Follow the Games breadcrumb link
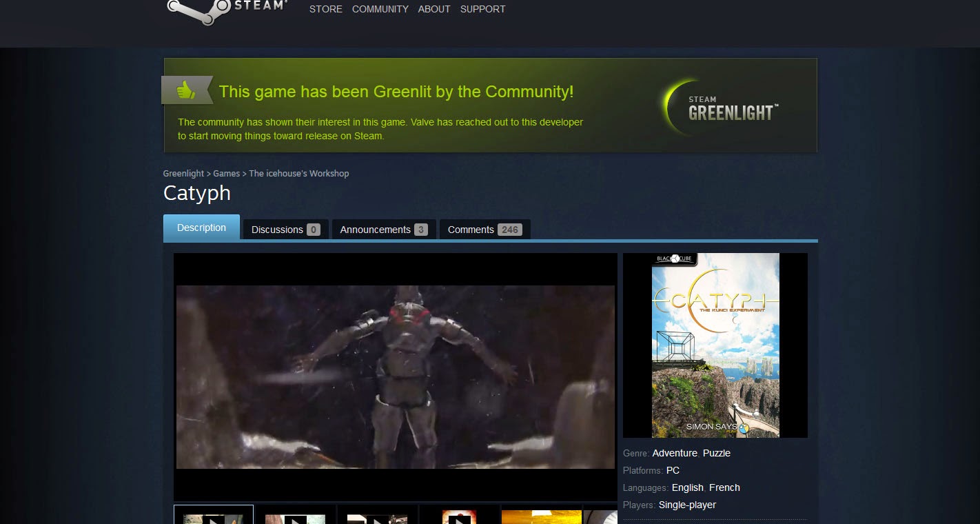Image resolution: width=980 pixels, height=524 pixels. (227, 174)
